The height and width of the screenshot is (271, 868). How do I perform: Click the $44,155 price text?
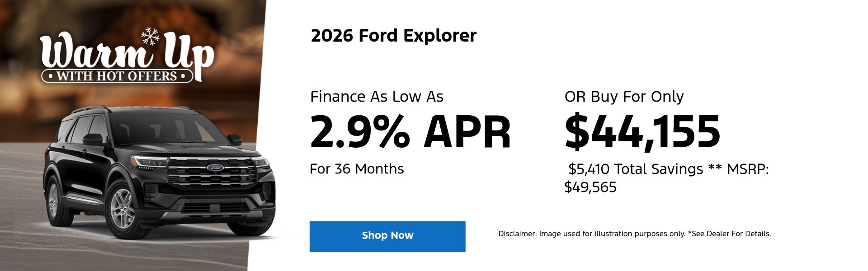(x=642, y=132)
